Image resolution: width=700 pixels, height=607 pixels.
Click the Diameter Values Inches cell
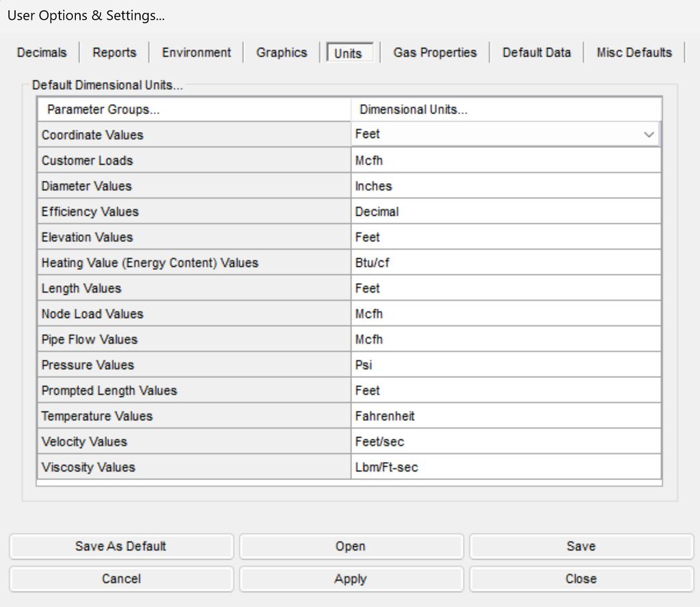[506, 186]
